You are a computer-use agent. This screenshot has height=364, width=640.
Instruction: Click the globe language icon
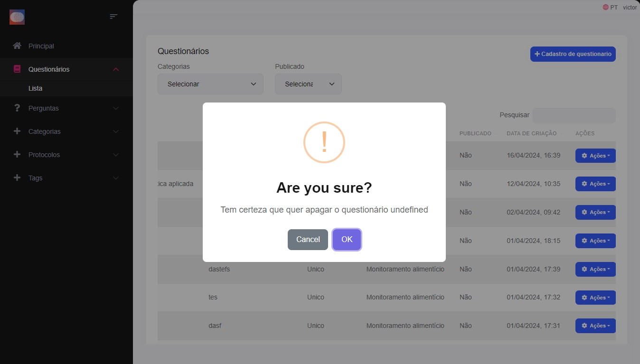pos(605,8)
